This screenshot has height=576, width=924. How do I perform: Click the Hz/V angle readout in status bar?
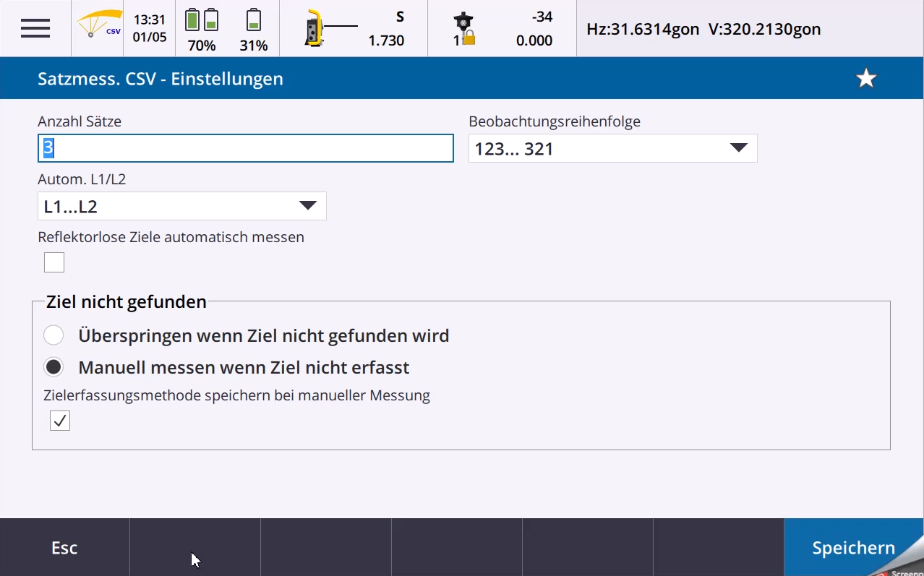703,30
